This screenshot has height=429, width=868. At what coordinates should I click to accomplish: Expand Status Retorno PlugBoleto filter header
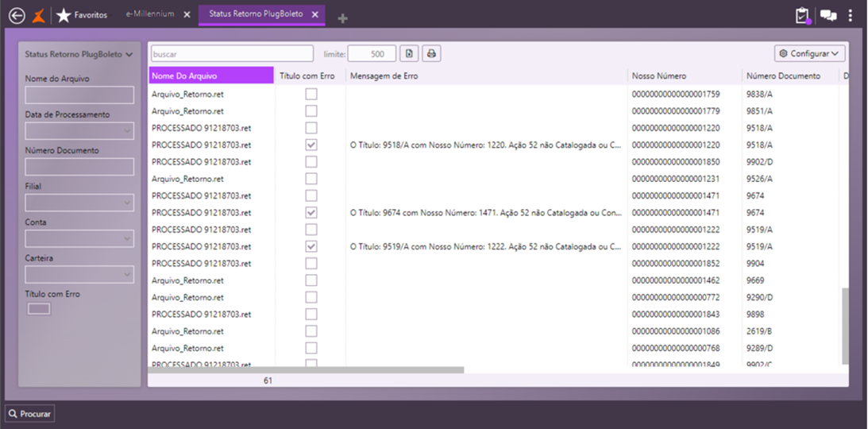coord(79,54)
